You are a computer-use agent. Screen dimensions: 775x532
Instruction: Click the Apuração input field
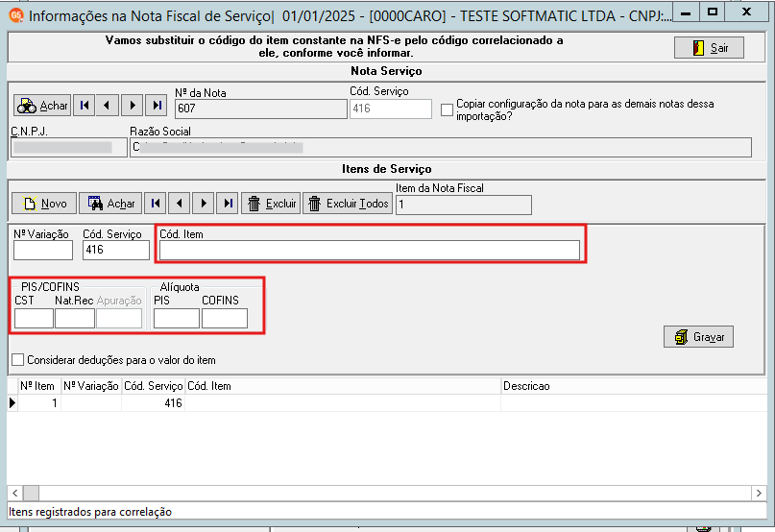click(119, 319)
